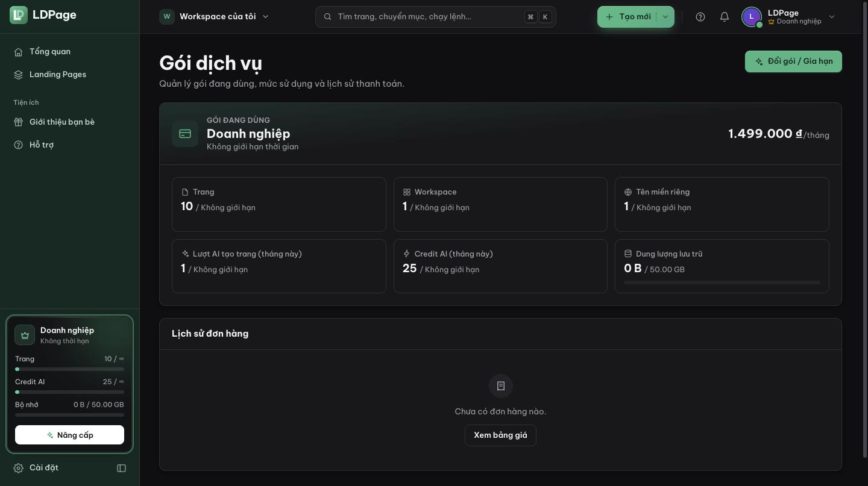Open the notifications bell
This screenshot has height=486, width=868.
[x=725, y=17]
